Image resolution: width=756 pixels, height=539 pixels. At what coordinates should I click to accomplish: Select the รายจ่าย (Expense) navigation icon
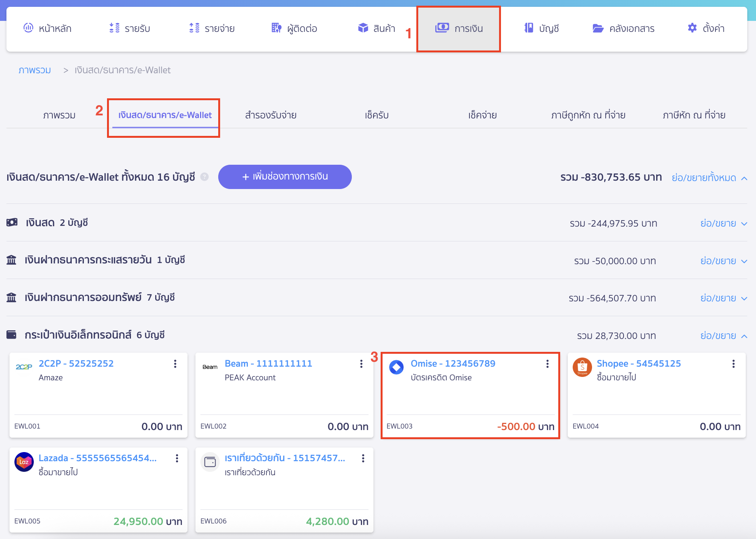(194, 28)
